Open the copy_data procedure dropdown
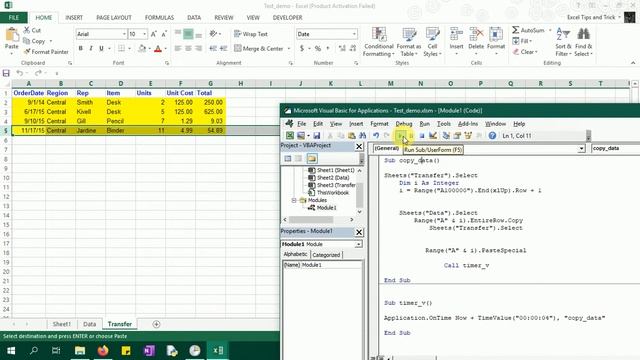Screen dimensions: 640x360 coord(616,149)
